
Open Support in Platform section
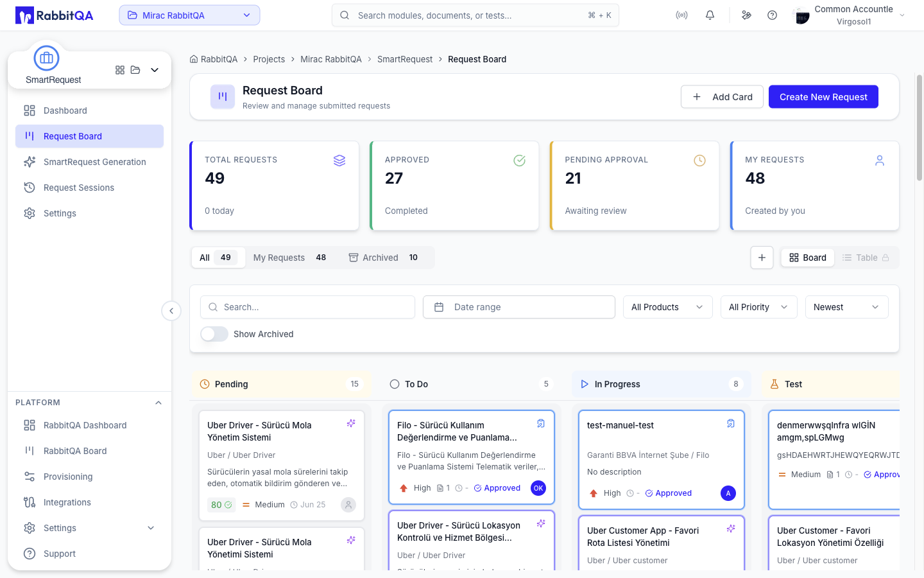point(90,554)
